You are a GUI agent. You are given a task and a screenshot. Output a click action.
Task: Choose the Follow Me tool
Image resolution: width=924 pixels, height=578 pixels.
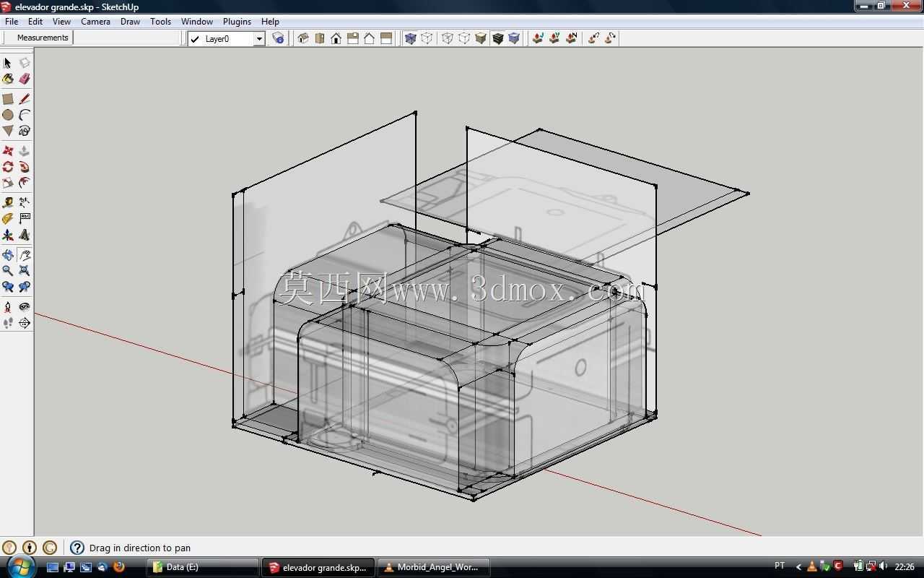pyautogui.click(x=25, y=167)
